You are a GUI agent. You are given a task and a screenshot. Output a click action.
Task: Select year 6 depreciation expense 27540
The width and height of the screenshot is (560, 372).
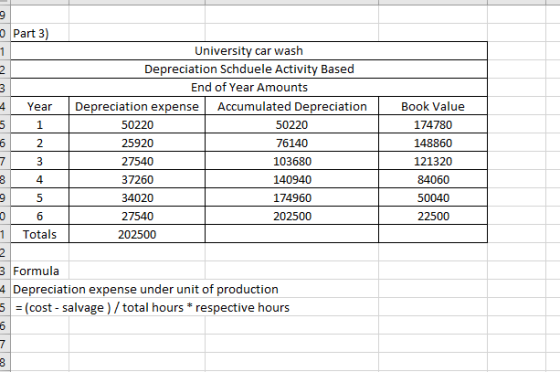[137, 216]
